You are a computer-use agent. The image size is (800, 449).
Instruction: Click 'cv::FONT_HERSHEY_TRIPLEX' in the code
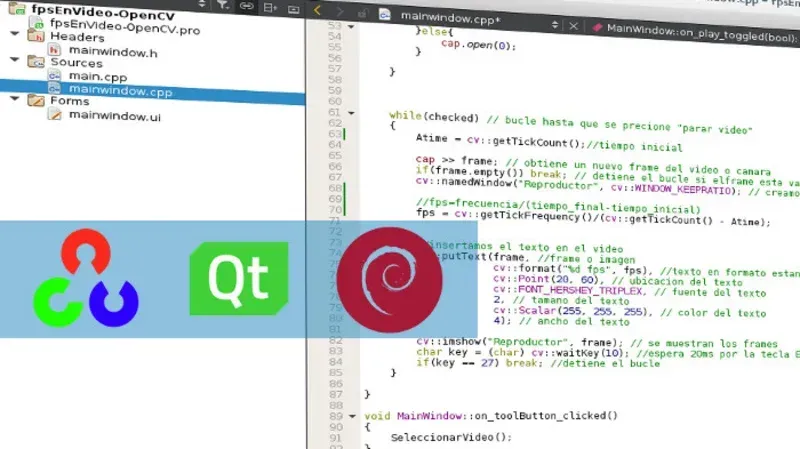[x=570, y=290]
